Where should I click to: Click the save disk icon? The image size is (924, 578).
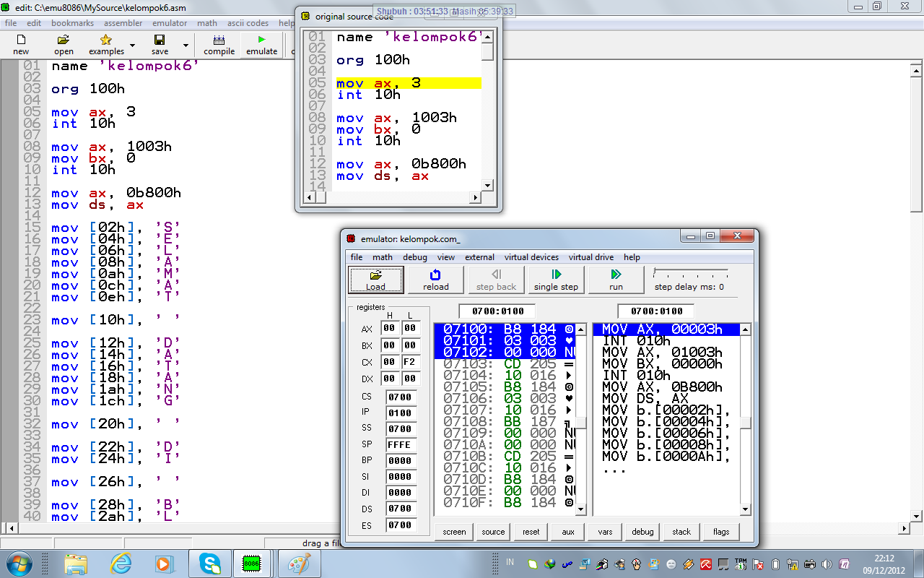160,40
